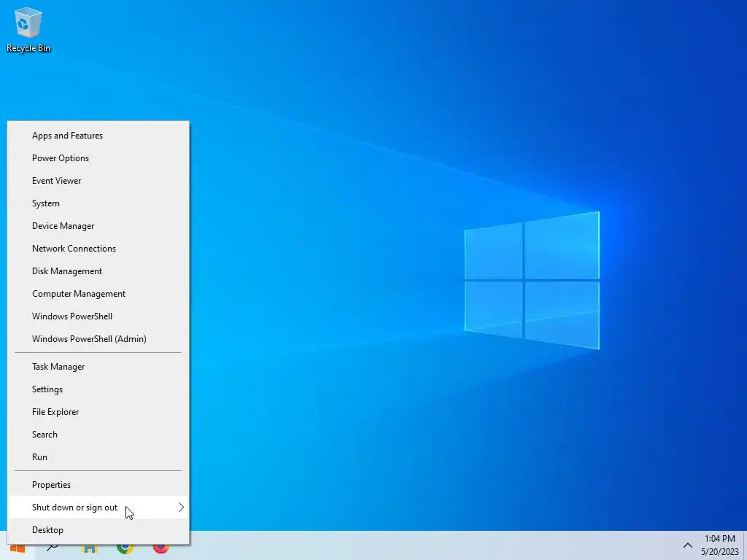747x560 pixels.
Task: Open Computer Management
Action: click(x=98, y=294)
